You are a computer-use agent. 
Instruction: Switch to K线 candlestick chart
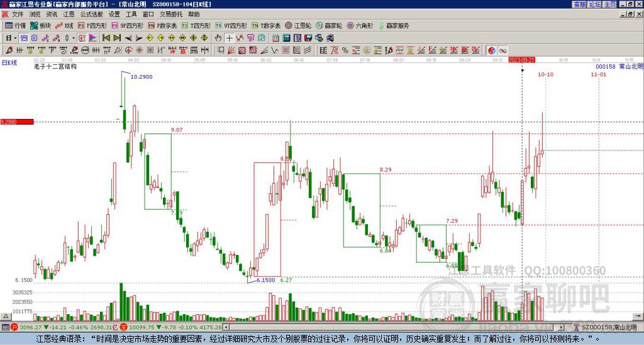tap(64, 25)
